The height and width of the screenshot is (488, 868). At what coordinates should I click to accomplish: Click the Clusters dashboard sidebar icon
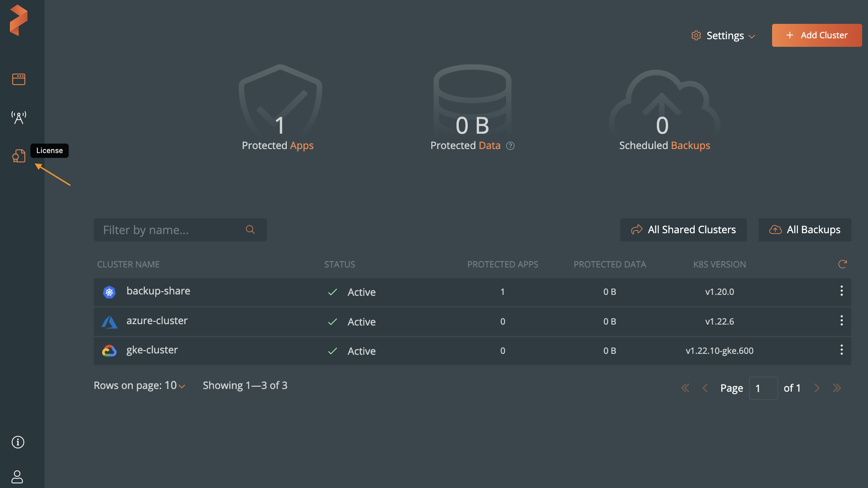(x=18, y=79)
